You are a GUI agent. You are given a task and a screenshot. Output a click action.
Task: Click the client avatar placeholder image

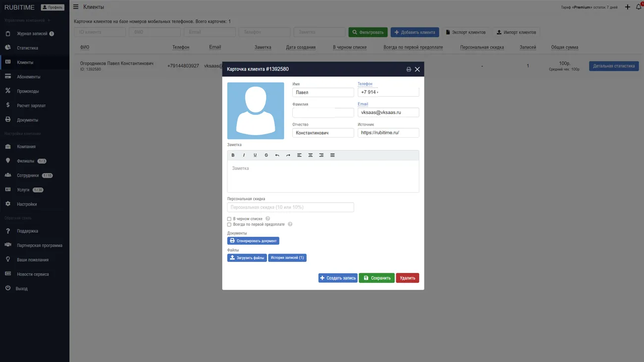256,111
